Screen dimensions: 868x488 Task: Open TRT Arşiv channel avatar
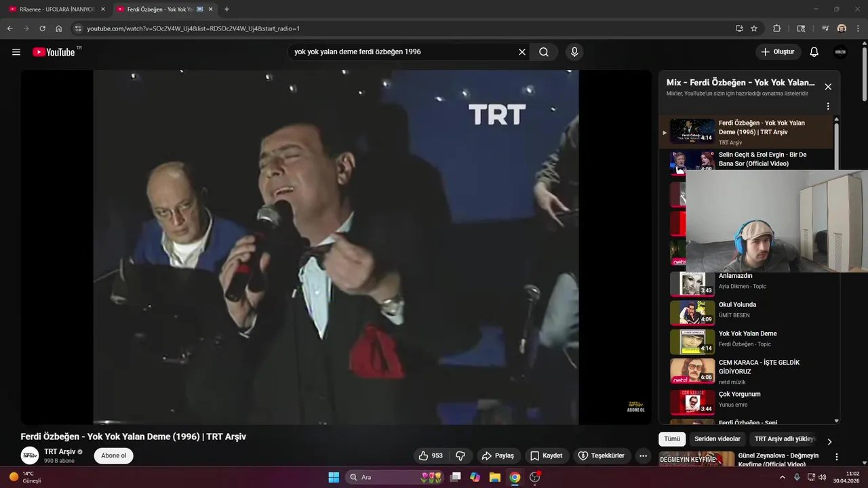(x=30, y=455)
